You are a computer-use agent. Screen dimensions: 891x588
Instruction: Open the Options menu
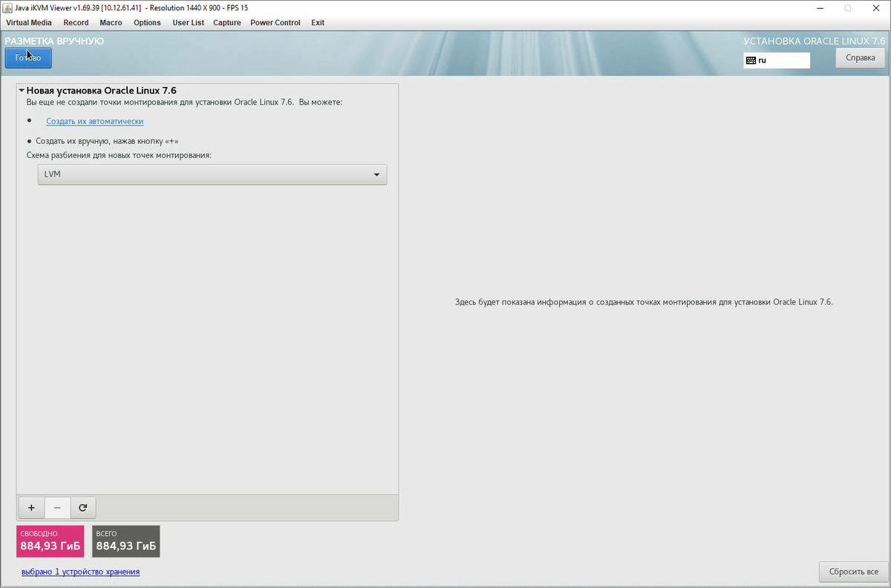coord(147,22)
